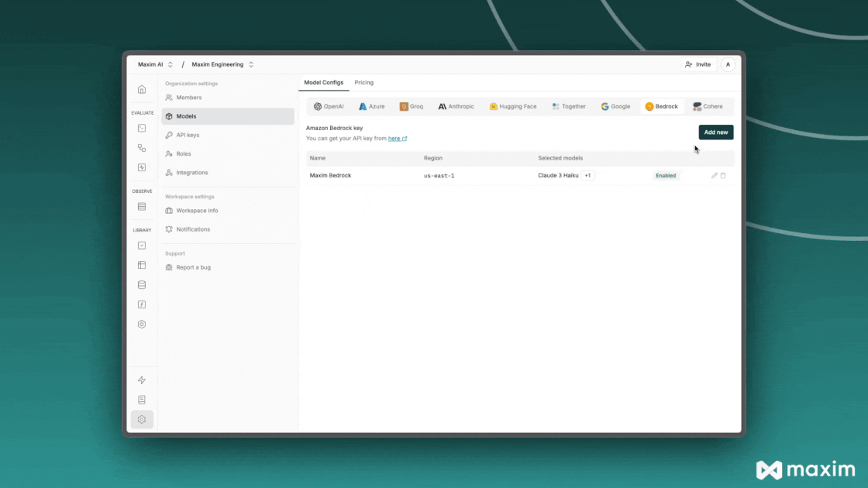Screen dimensions: 868x488
Task: Open the database cylinder icon under Library
Action: click(x=142, y=285)
